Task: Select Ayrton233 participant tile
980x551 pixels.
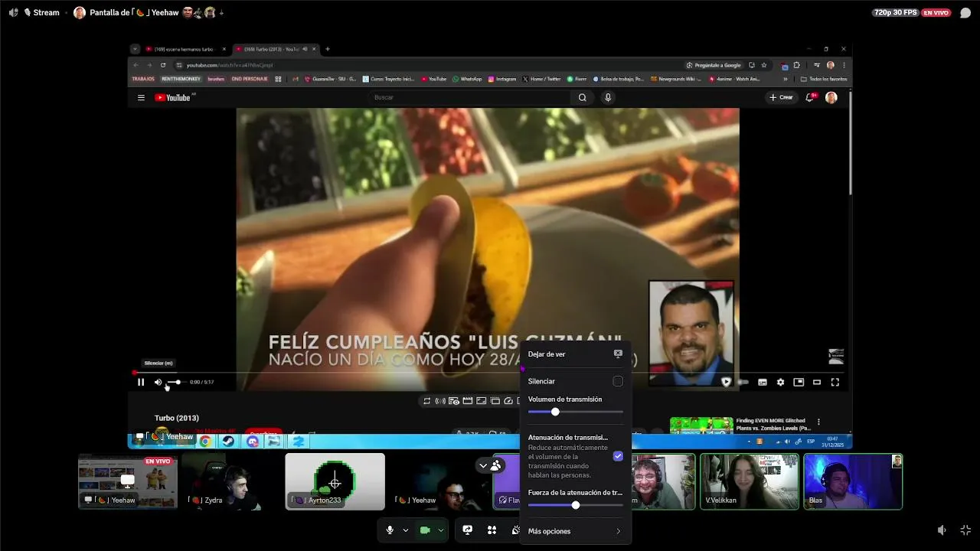Action: 335,481
